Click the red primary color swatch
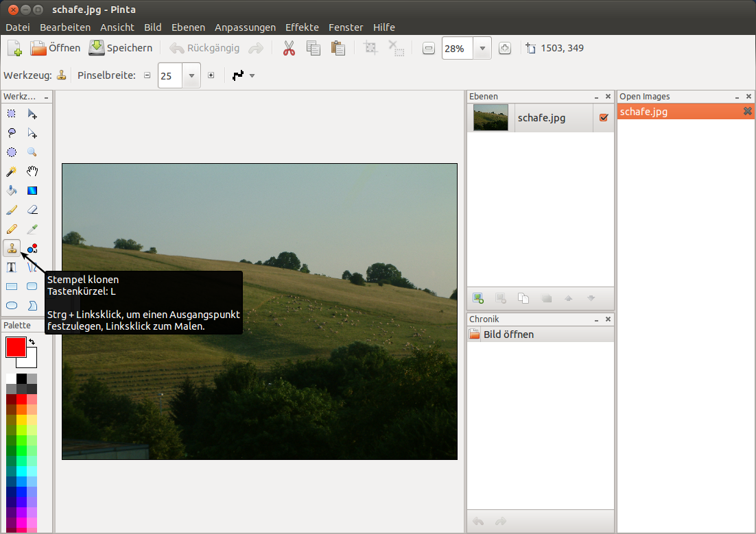 15,347
